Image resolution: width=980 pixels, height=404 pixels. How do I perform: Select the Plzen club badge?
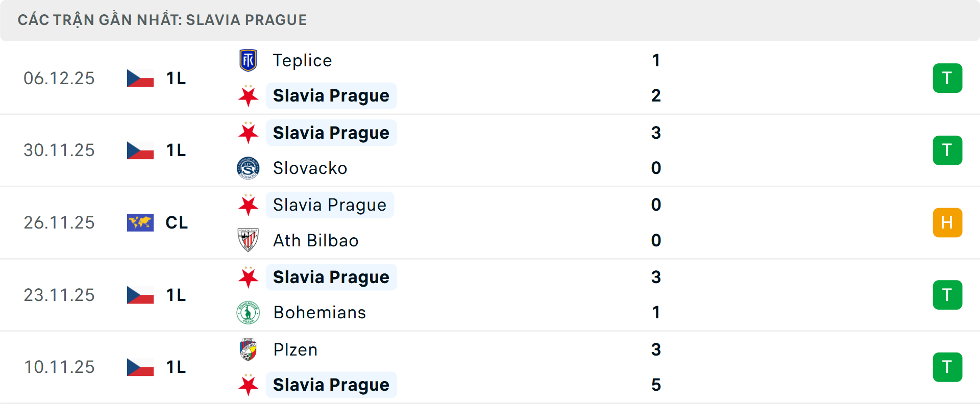248,350
